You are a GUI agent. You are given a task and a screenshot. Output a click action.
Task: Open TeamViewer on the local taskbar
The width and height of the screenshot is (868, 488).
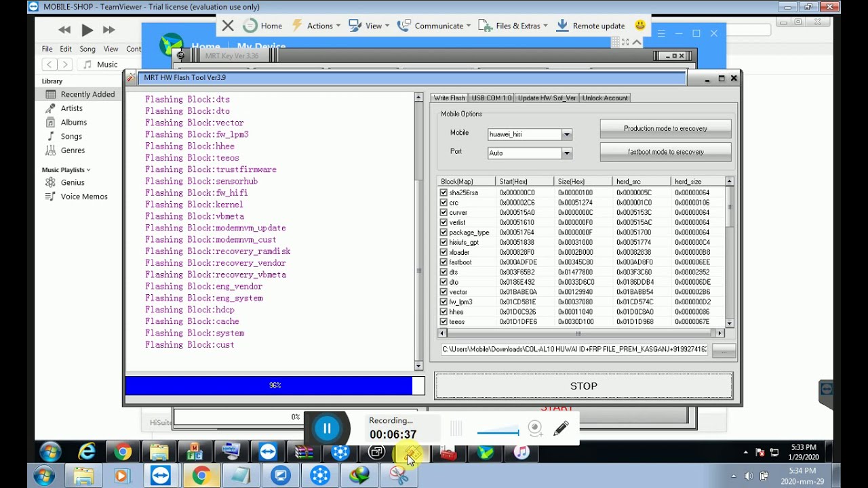point(161,476)
